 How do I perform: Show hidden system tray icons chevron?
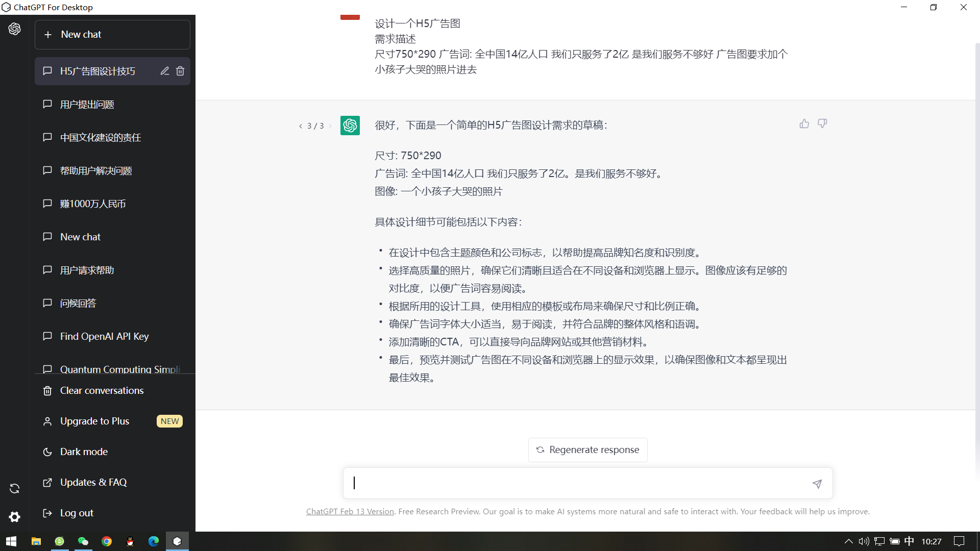848,541
